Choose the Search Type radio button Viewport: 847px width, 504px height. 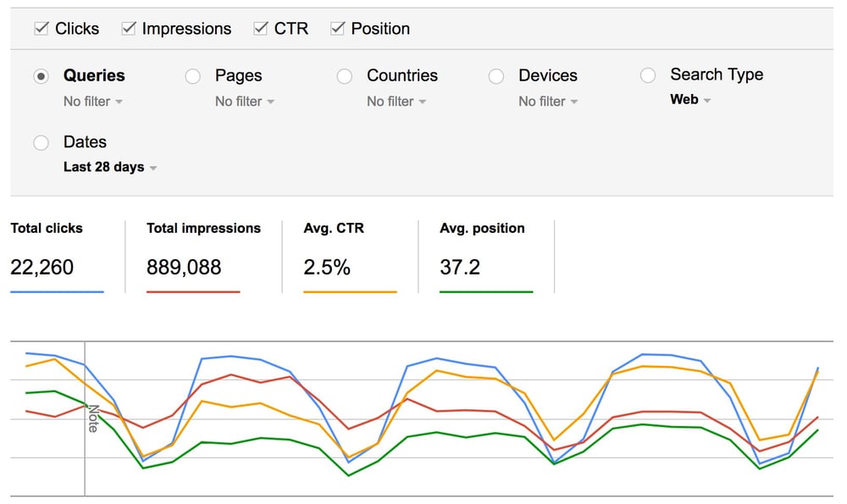click(647, 76)
